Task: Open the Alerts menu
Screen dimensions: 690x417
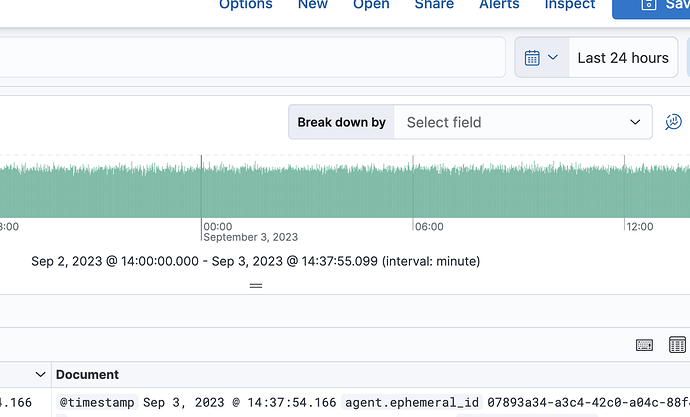Action: (499, 4)
